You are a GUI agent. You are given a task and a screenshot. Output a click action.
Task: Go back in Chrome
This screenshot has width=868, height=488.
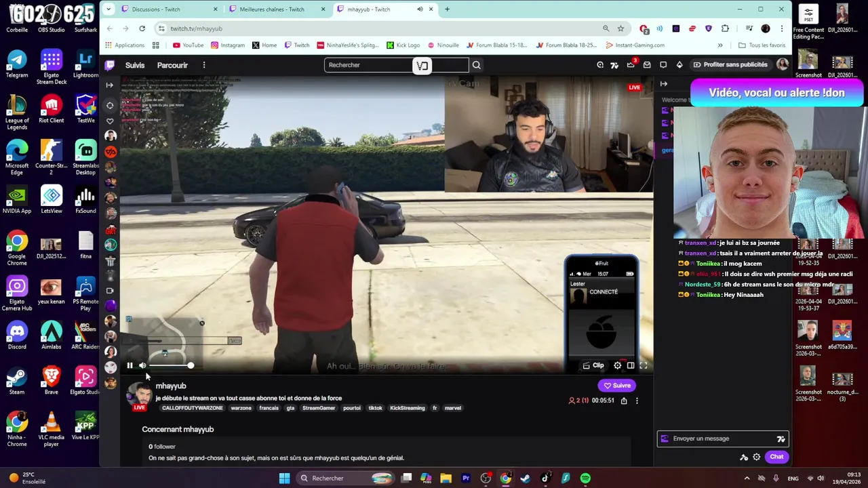[109, 28]
